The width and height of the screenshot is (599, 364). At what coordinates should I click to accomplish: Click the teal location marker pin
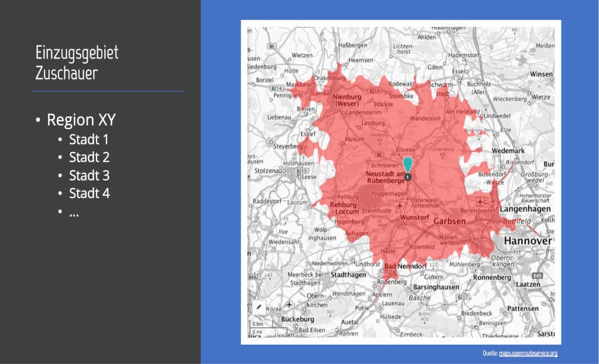point(408,164)
